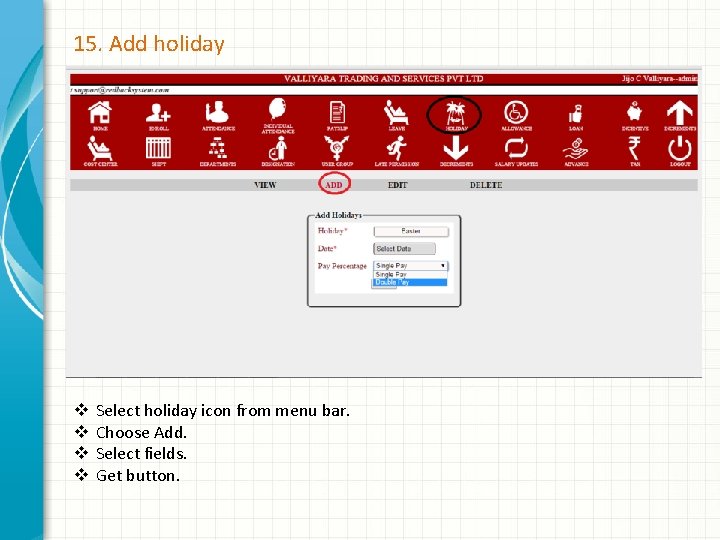
Task: Click the Logout power icon
Action: 680,149
